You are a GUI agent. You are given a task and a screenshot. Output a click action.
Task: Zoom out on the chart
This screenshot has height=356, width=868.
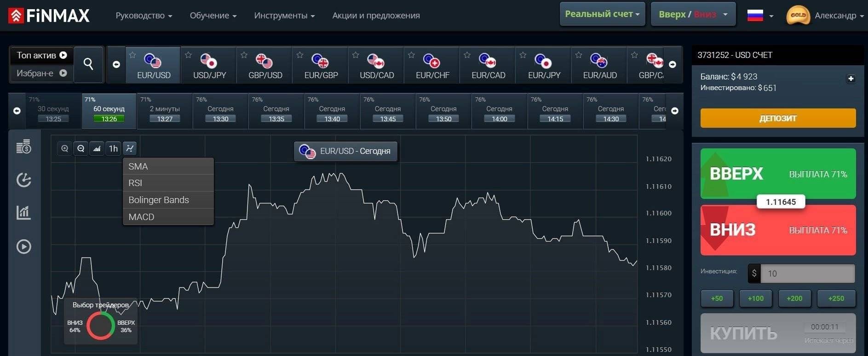coord(81,148)
